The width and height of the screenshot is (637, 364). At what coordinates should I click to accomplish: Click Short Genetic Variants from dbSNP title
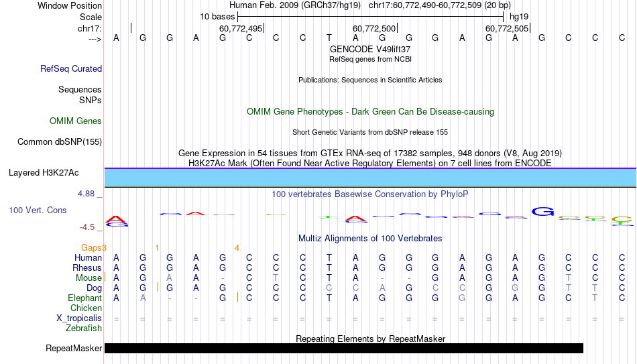[x=370, y=133]
